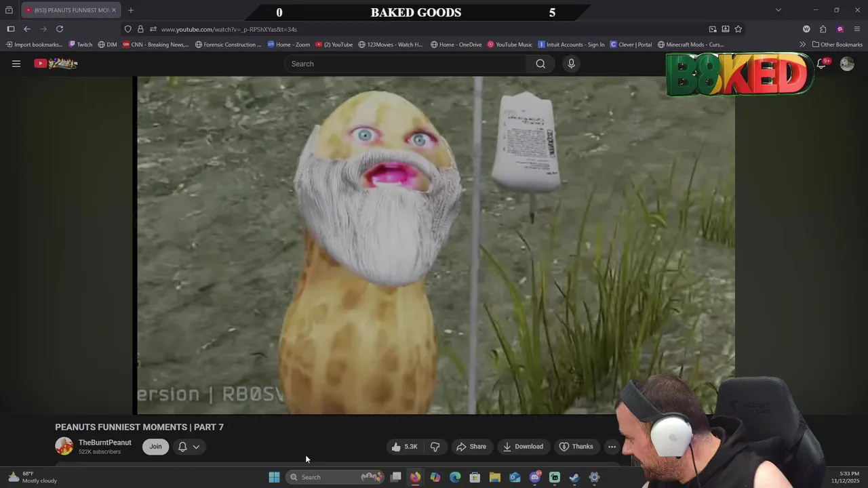Open File Explorer from taskbar
This screenshot has width=868, height=488.
tap(494, 477)
